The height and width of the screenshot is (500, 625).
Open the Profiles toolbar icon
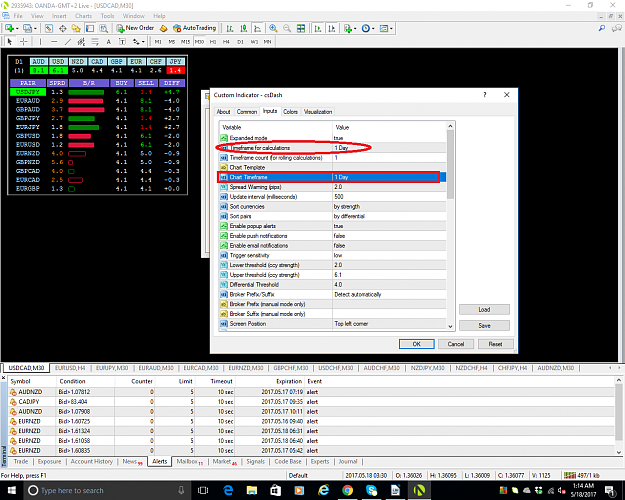28,28
